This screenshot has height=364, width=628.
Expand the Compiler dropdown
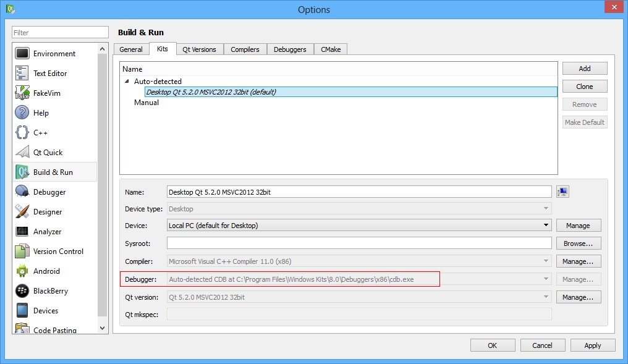pyautogui.click(x=359, y=261)
